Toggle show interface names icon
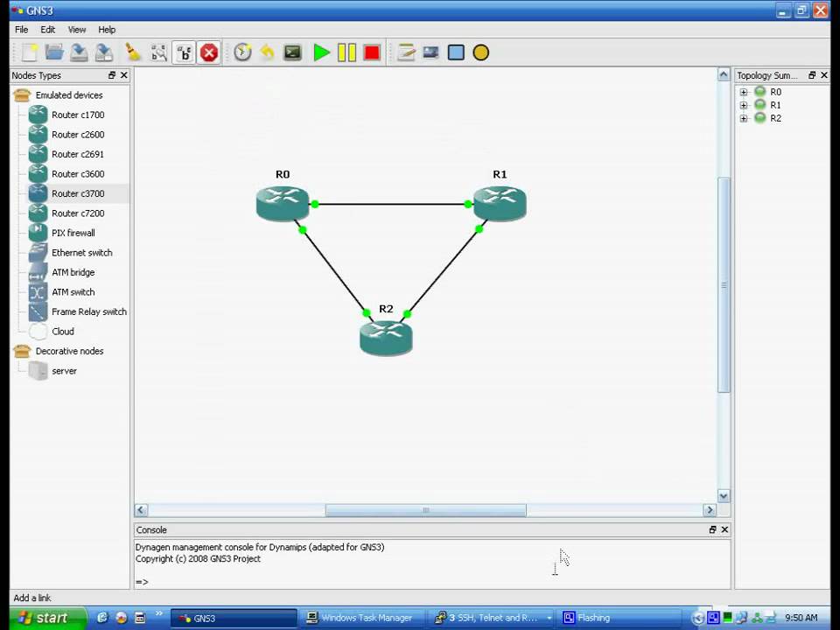The height and width of the screenshot is (630, 840). coord(159,52)
